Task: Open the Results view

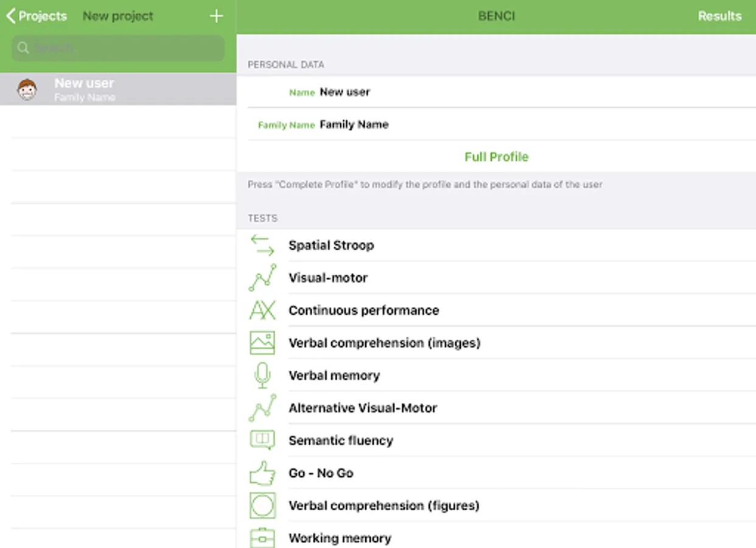Action: click(x=719, y=16)
